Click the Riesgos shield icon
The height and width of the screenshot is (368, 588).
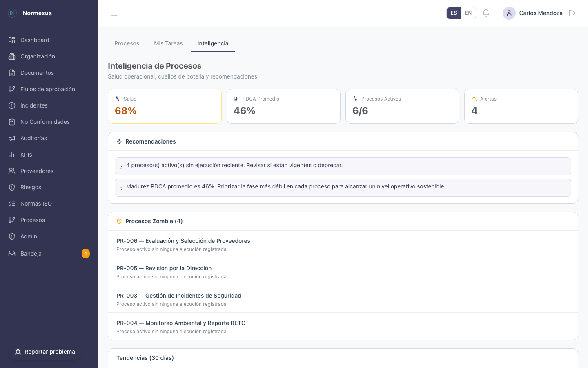[x=12, y=187]
